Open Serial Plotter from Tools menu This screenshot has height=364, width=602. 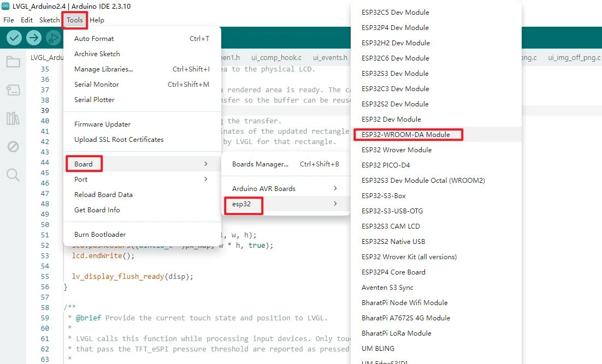[142, 100]
